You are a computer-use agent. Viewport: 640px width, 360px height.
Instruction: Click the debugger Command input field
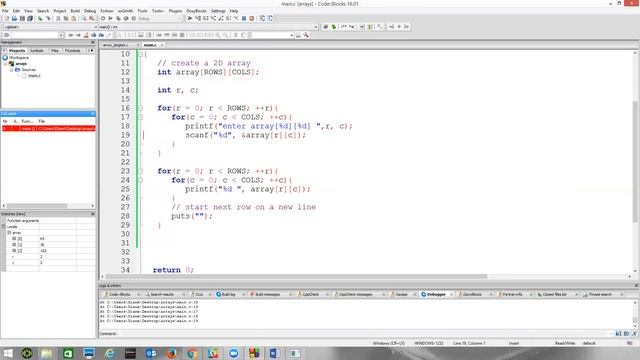coord(363,334)
